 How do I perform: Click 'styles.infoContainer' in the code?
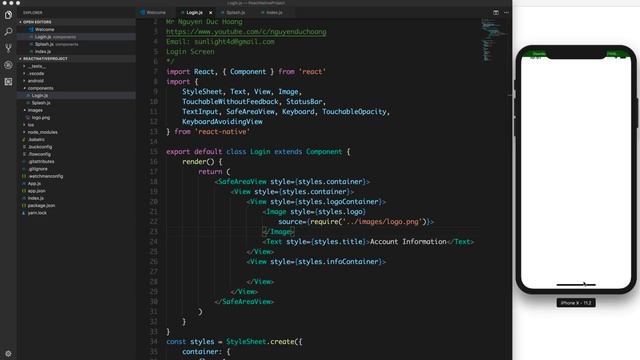(x=339, y=262)
